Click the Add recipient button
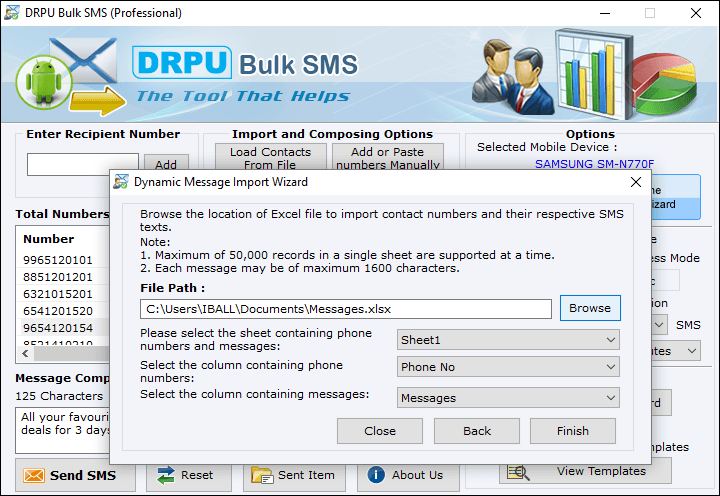This screenshot has height=496, width=720. [166, 163]
